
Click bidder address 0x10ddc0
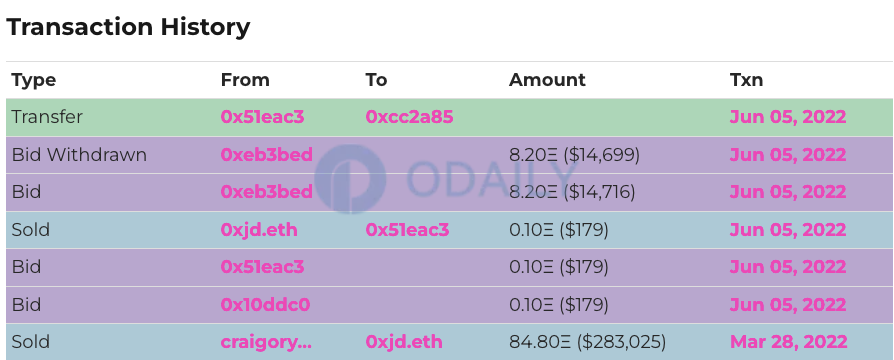tap(265, 305)
